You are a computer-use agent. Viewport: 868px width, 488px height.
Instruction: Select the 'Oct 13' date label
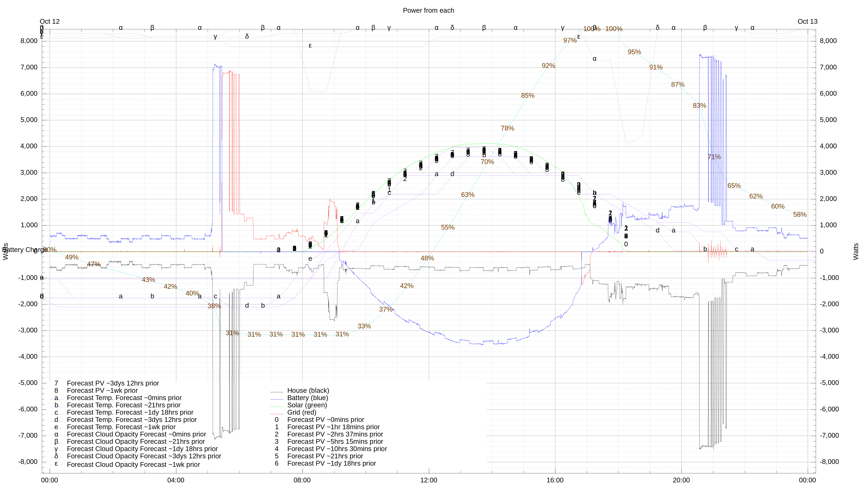point(807,22)
